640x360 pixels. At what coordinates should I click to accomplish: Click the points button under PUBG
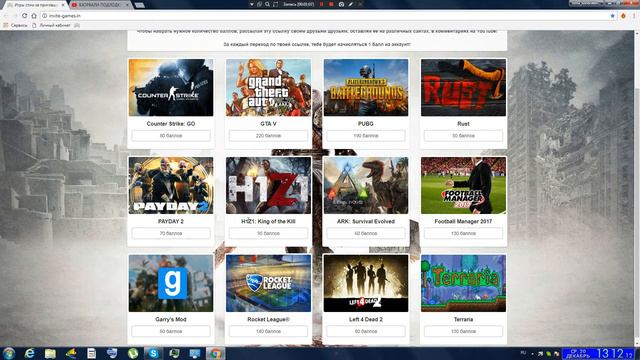coord(366,136)
